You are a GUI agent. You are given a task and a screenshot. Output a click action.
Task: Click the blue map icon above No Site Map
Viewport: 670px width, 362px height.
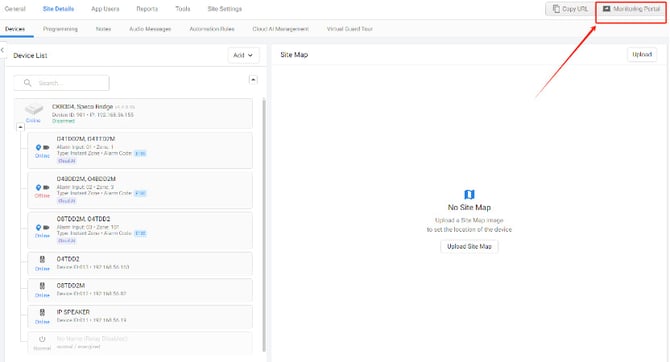click(x=469, y=194)
